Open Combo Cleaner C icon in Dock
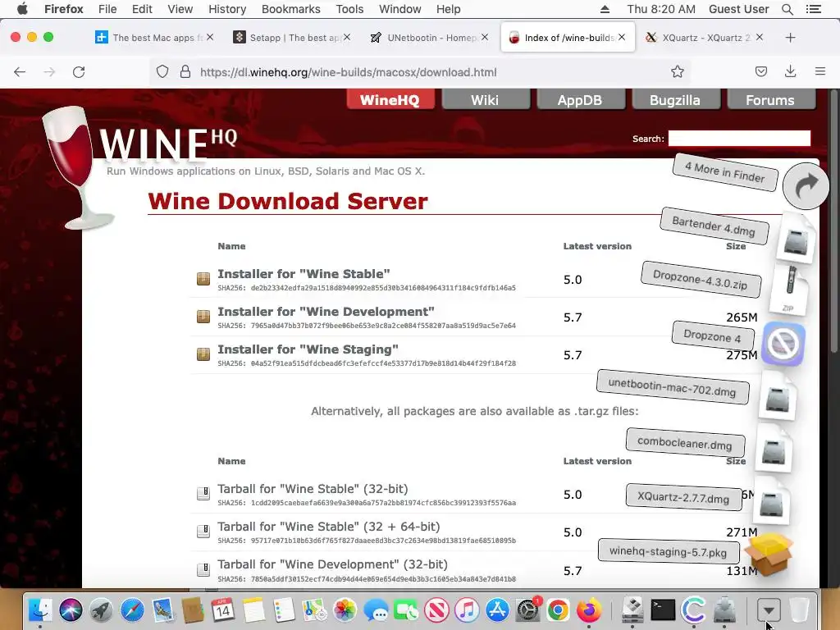 tap(694, 609)
